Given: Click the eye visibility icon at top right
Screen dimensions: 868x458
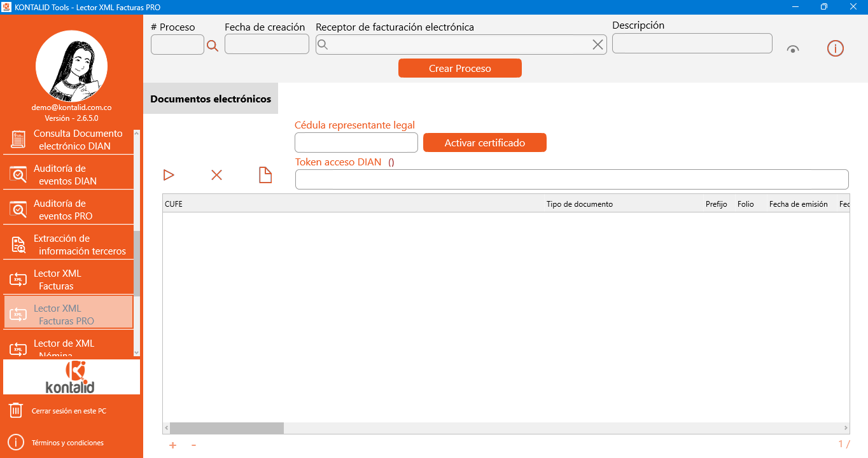Looking at the screenshot, I should coord(793,49).
